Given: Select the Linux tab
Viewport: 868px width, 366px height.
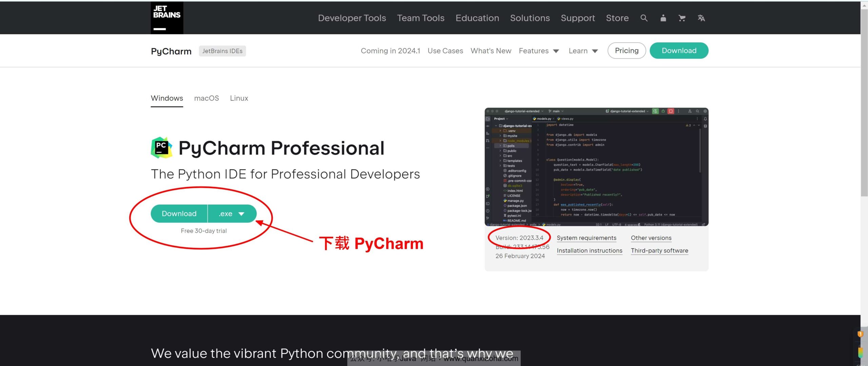Looking at the screenshot, I should point(239,98).
